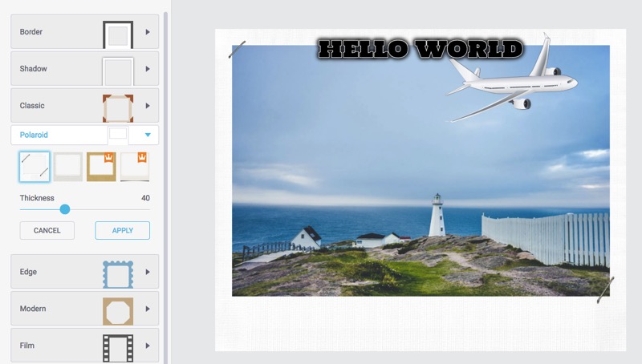Open the Shadow frames label

coord(33,69)
